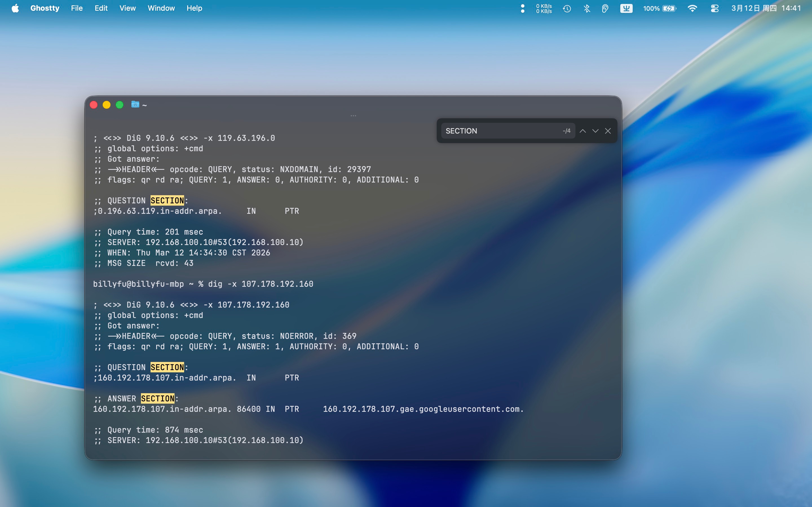The image size is (812, 507).
Task: Click the network speed monitor readout
Action: click(544, 8)
